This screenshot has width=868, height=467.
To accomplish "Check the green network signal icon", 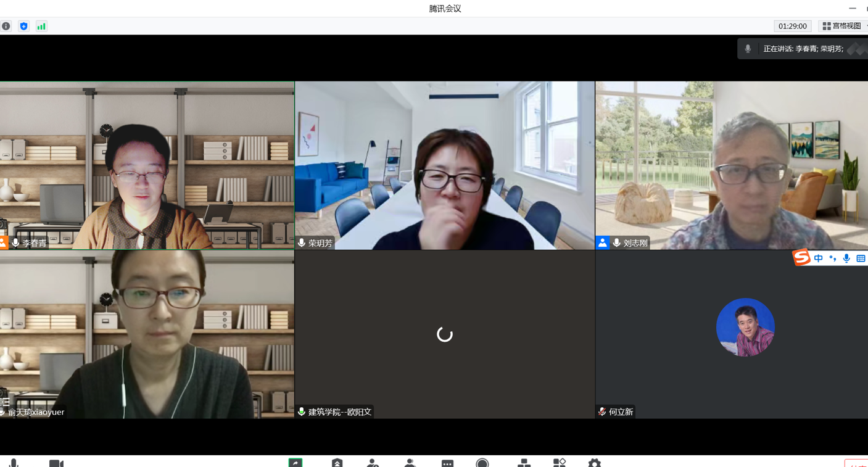I will click(x=41, y=26).
